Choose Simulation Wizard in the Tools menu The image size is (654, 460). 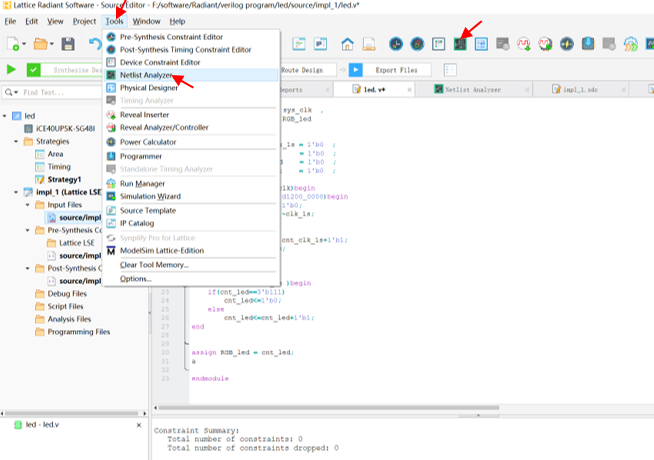click(191, 196)
